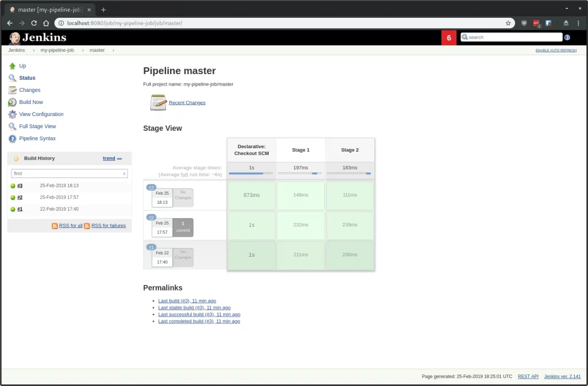Click the browser address bar URL
The image size is (588, 386).
point(125,23)
